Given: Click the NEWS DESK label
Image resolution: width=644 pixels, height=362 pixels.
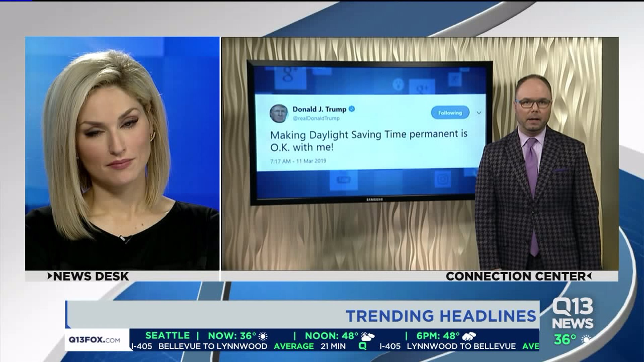Looking at the screenshot, I should click(x=91, y=276).
